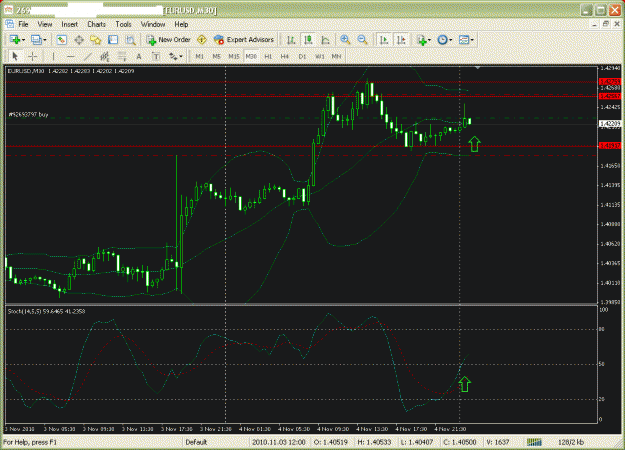This screenshot has width=625, height=450.
Task: Switch to candlestick chart display icon
Action: point(308,40)
